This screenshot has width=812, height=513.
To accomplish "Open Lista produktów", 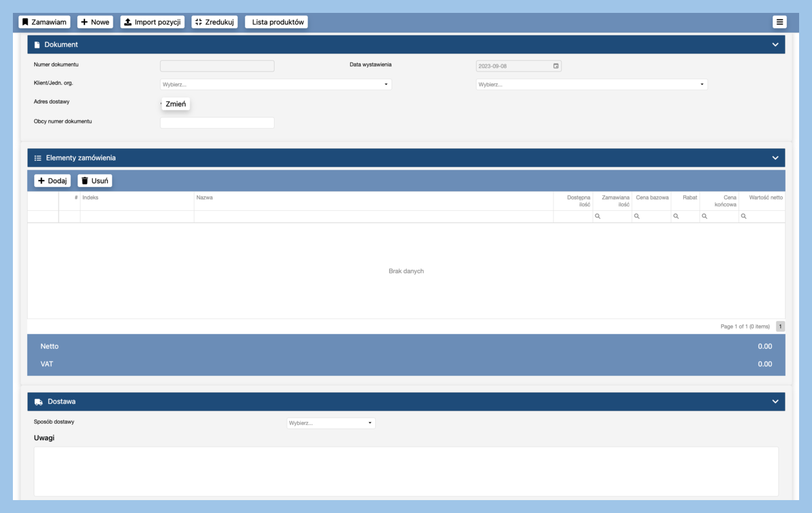I will pyautogui.click(x=277, y=22).
